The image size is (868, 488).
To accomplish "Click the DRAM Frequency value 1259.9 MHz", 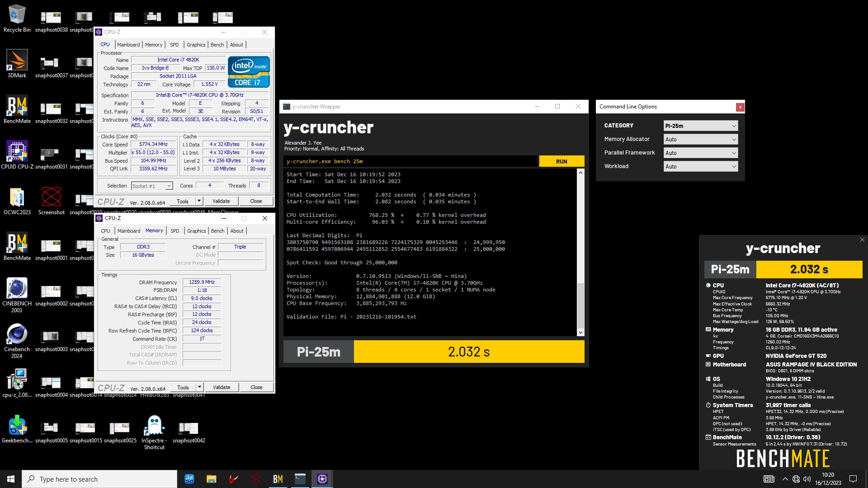I will coord(202,282).
